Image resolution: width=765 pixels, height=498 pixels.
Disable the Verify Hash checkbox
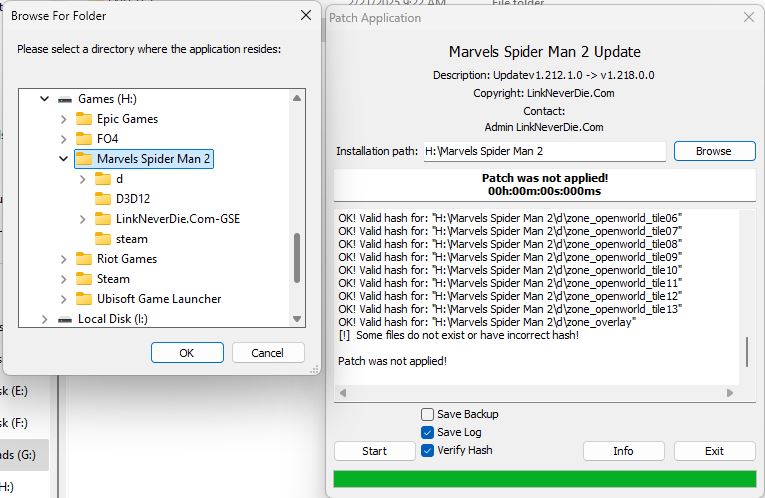tap(428, 450)
